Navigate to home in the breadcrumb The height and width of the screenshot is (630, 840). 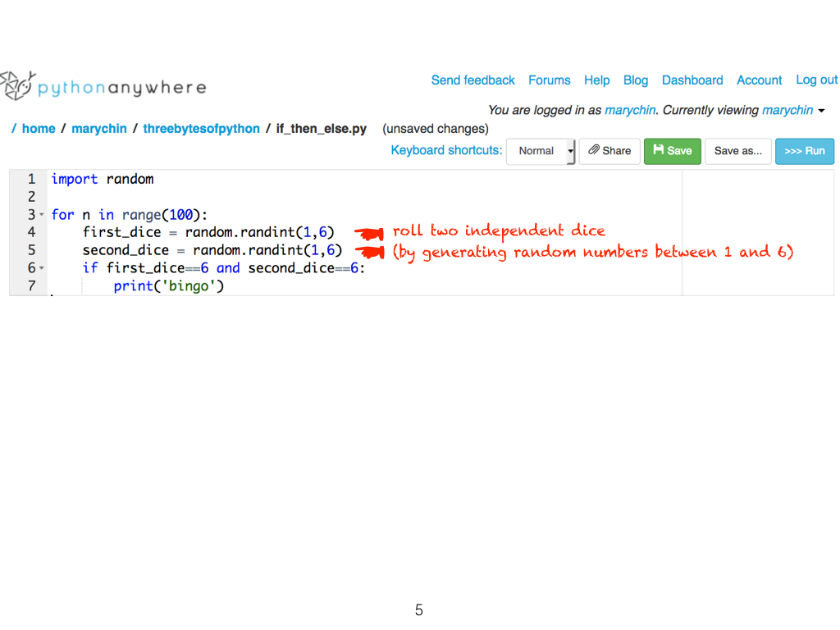point(39,129)
